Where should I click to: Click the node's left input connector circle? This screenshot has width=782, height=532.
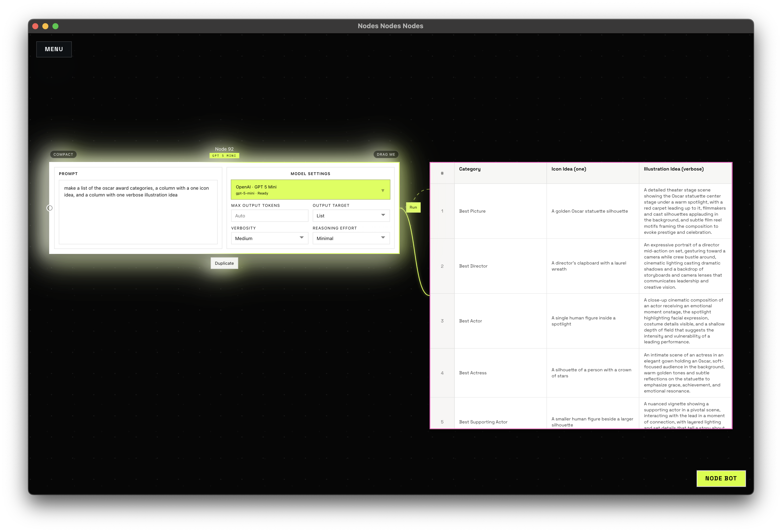pyautogui.click(x=50, y=208)
